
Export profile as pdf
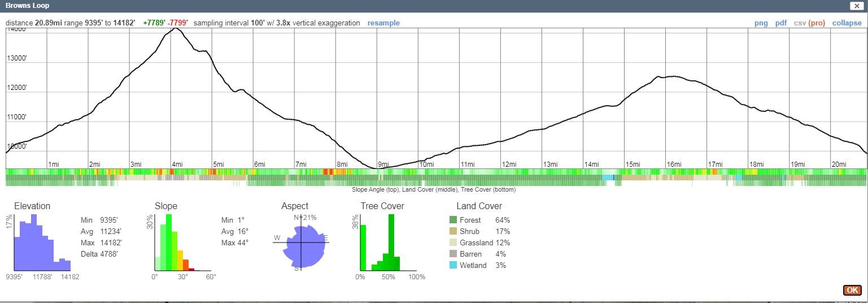point(781,23)
